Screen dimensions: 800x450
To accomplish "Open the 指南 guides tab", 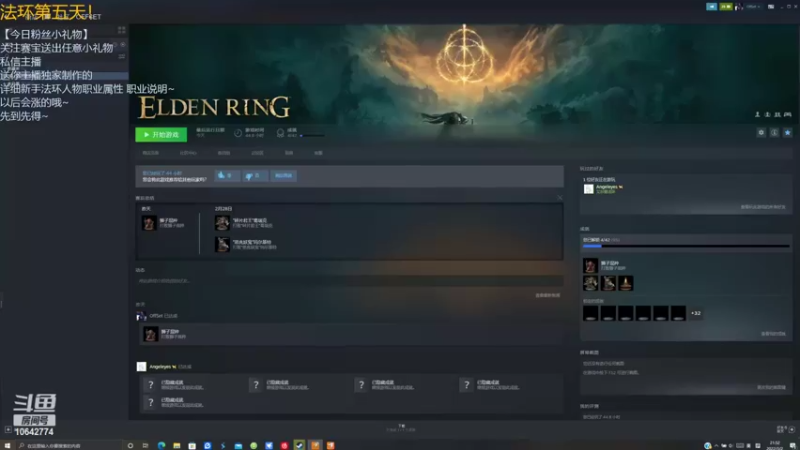I will [x=289, y=153].
